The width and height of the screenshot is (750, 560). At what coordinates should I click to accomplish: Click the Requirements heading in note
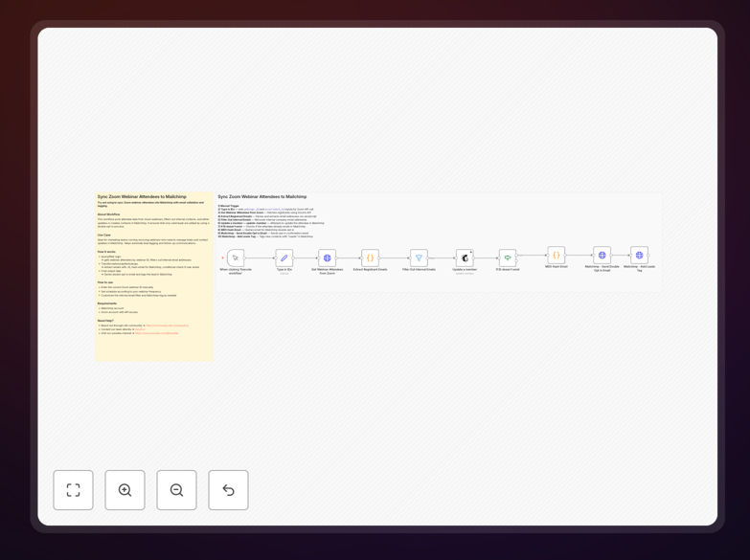click(107, 303)
